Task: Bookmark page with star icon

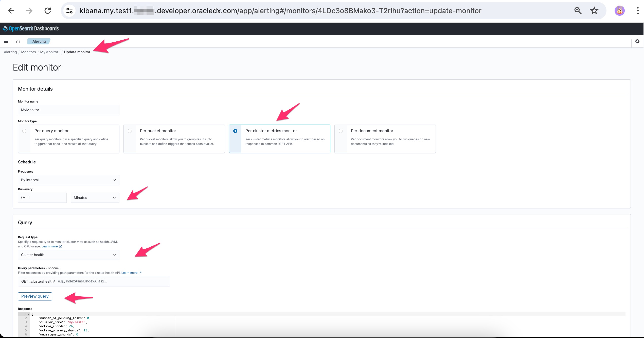Action: pos(594,11)
